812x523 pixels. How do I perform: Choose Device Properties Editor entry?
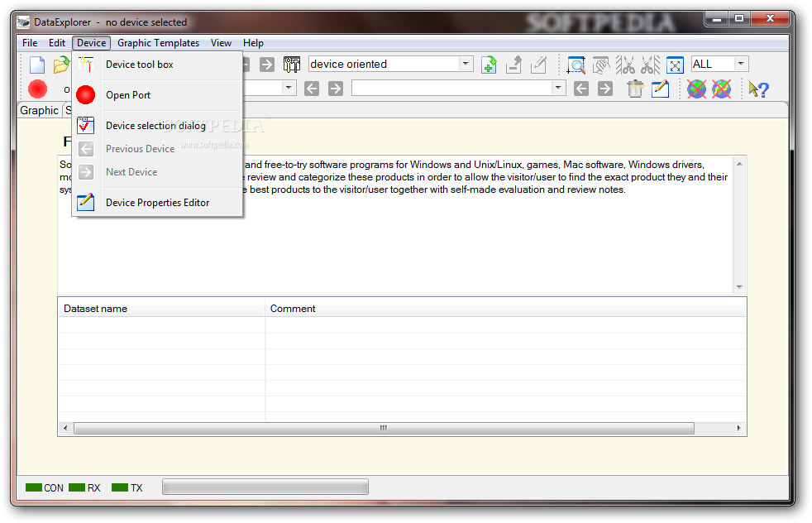coord(157,203)
